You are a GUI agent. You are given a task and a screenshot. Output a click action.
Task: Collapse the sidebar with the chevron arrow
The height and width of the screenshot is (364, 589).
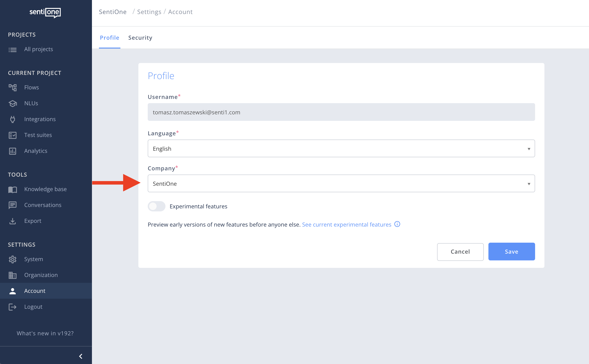coord(81,356)
